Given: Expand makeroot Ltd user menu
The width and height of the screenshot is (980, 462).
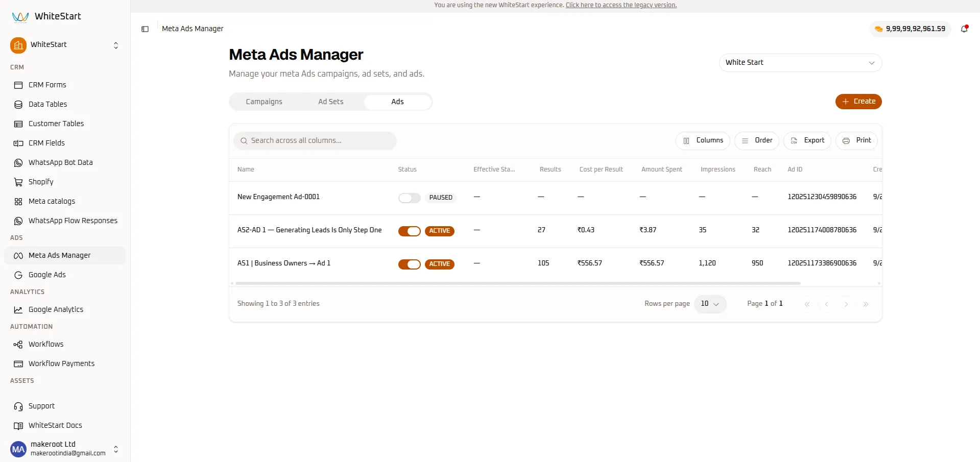Looking at the screenshot, I should click(x=65, y=449).
